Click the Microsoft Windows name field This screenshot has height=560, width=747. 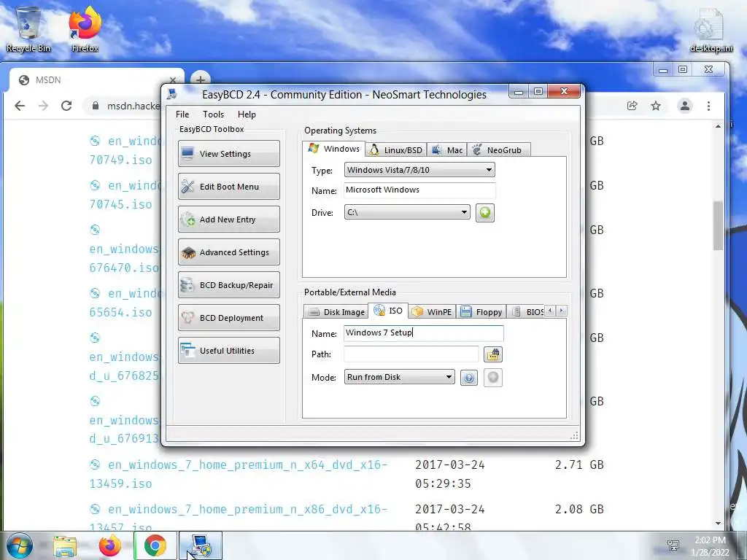[x=419, y=190]
